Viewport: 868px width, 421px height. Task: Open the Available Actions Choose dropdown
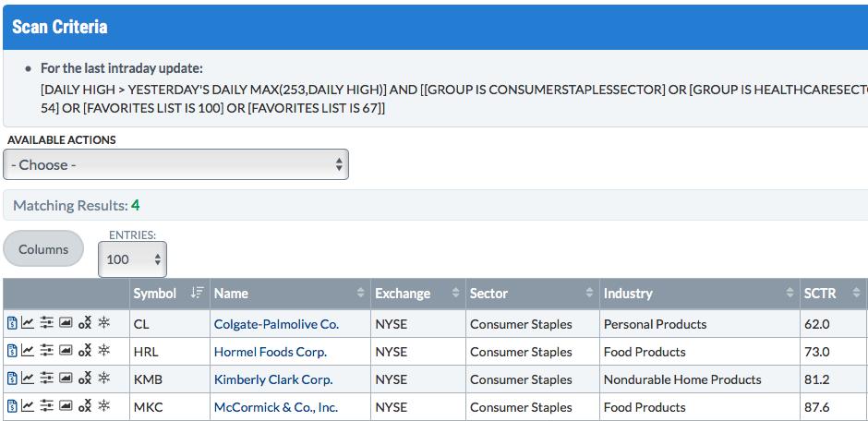[176, 164]
